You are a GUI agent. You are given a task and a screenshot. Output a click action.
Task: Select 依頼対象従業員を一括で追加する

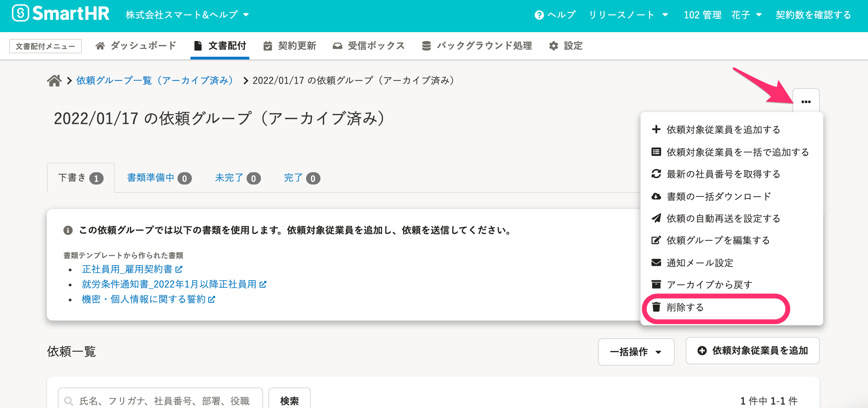[732, 152]
